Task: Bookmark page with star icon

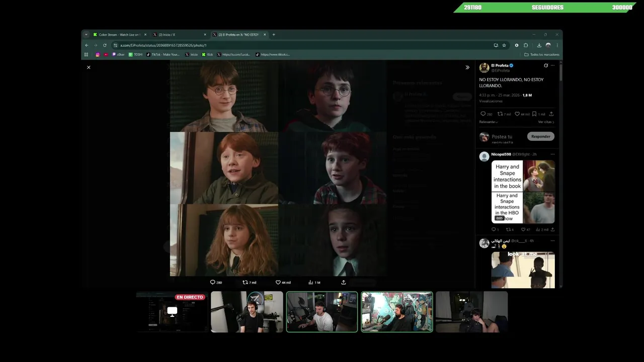Action: click(504, 45)
